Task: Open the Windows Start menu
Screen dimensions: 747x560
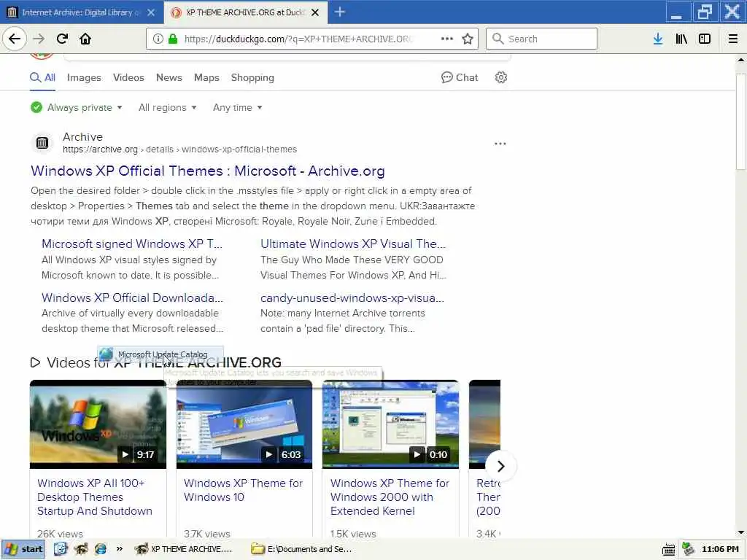Action: pos(23,549)
